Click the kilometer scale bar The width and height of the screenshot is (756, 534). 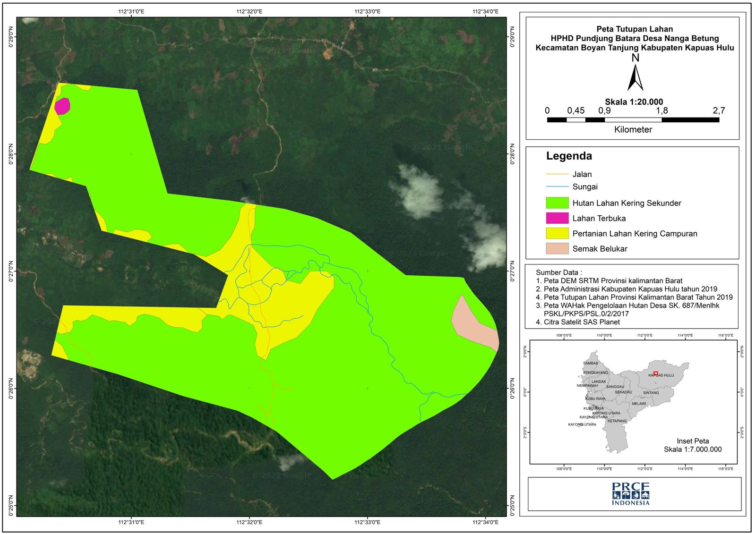click(x=633, y=120)
